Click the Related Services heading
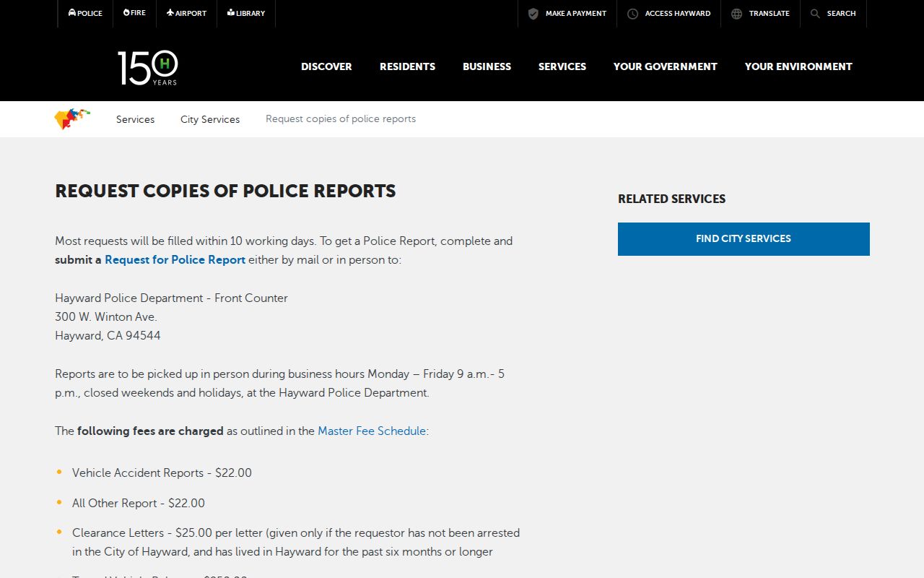The width and height of the screenshot is (924, 578). pyautogui.click(x=672, y=199)
